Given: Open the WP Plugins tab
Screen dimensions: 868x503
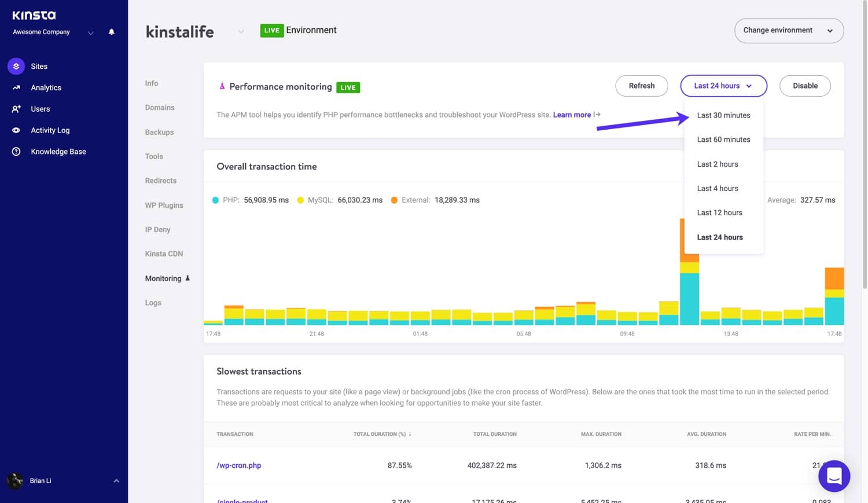Looking at the screenshot, I should (164, 205).
